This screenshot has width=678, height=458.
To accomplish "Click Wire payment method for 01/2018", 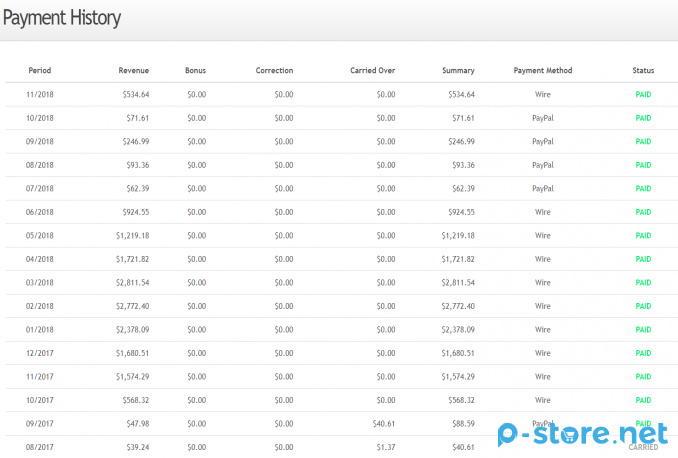I will (x=543, y=330).
